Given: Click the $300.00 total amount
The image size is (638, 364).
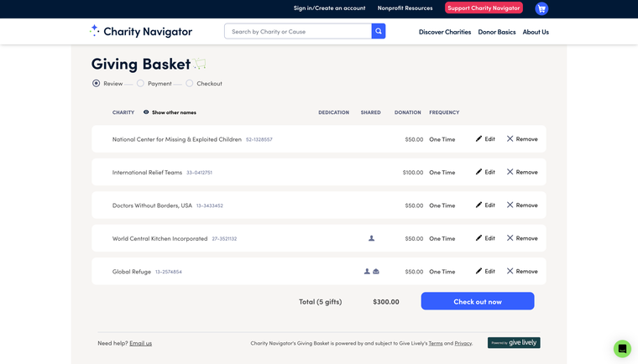Looking at the screenshot, I should point(386,302).
